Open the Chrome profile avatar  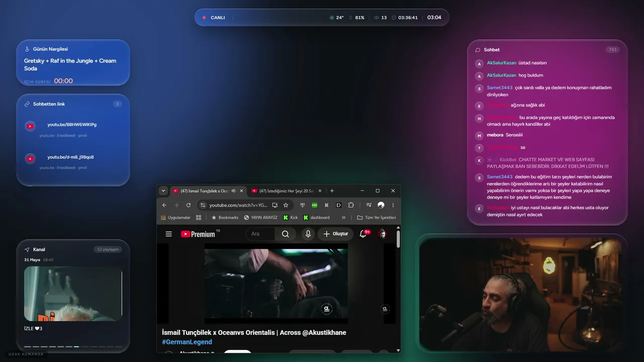tap(381, 205)
